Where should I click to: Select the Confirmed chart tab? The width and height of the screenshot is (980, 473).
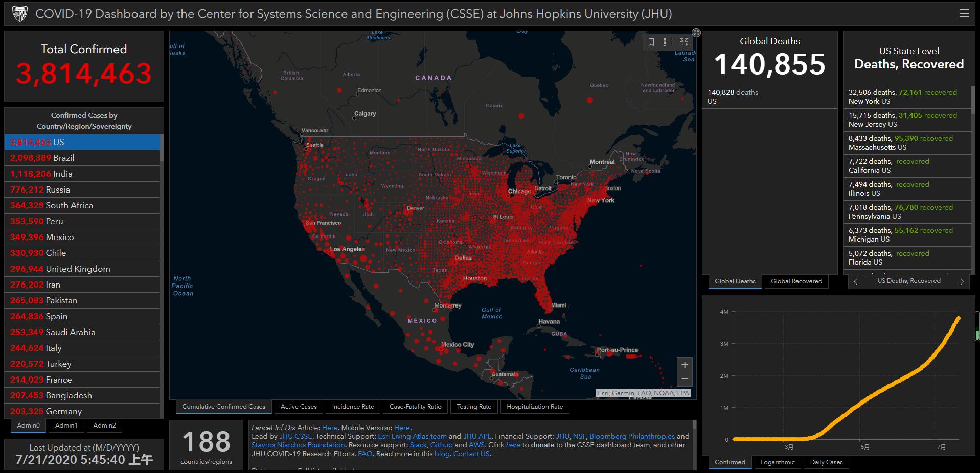point(730,462)
